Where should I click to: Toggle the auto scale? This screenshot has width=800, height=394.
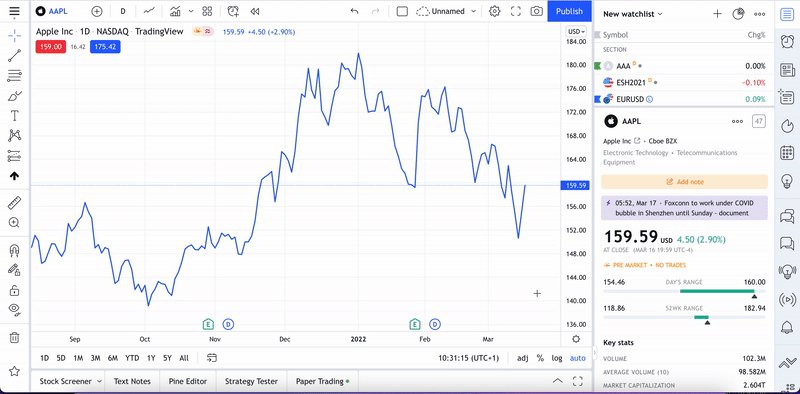point(578,358)
